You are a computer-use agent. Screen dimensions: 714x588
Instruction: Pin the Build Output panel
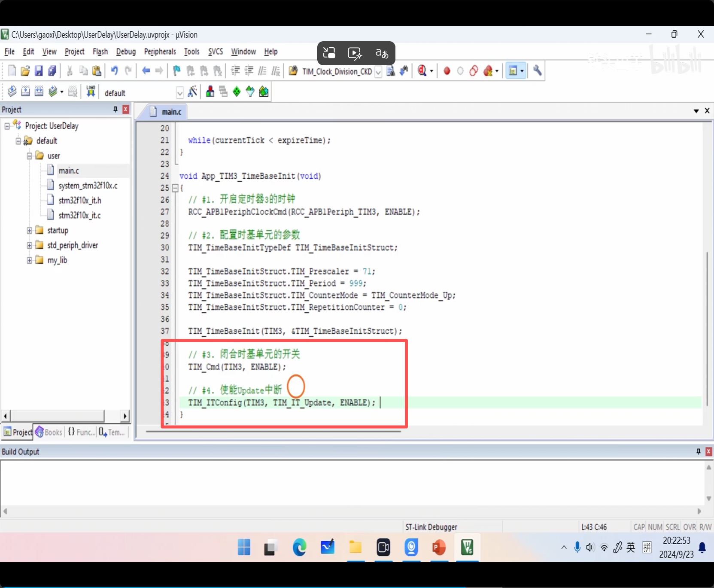coord(699,451)
